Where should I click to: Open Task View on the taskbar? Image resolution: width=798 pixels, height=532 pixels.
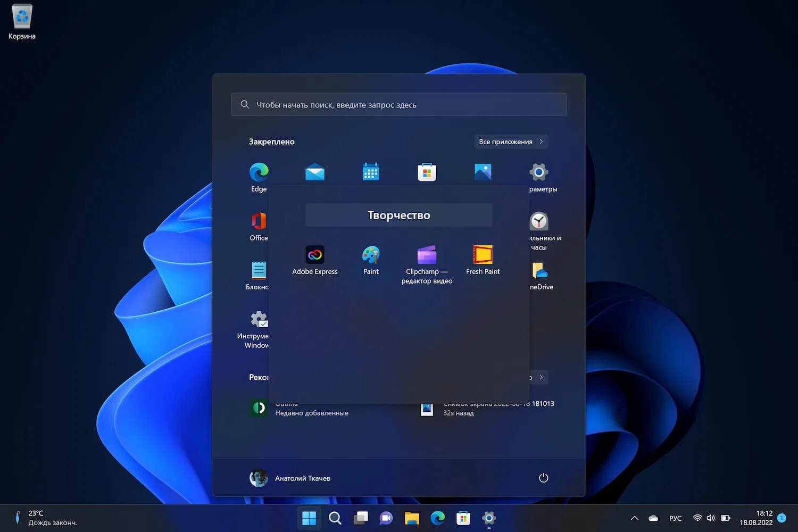(361, 518)
